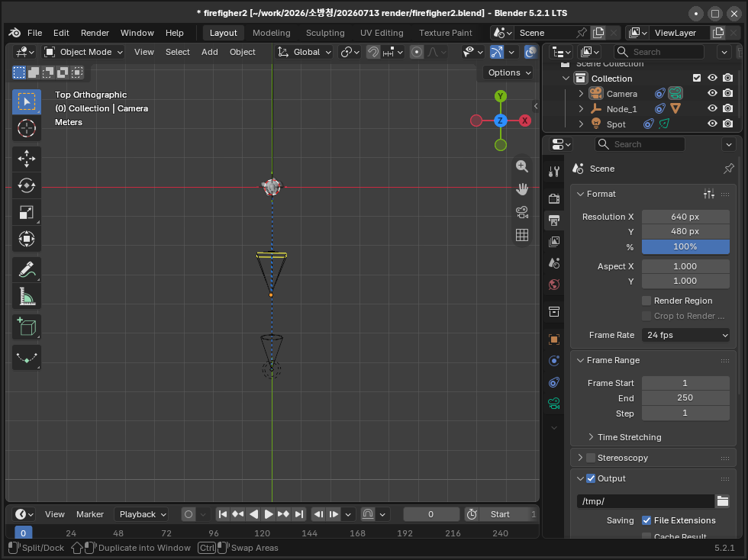
Task: Click the /tmp/ output path field
Action: click(646, 501)
